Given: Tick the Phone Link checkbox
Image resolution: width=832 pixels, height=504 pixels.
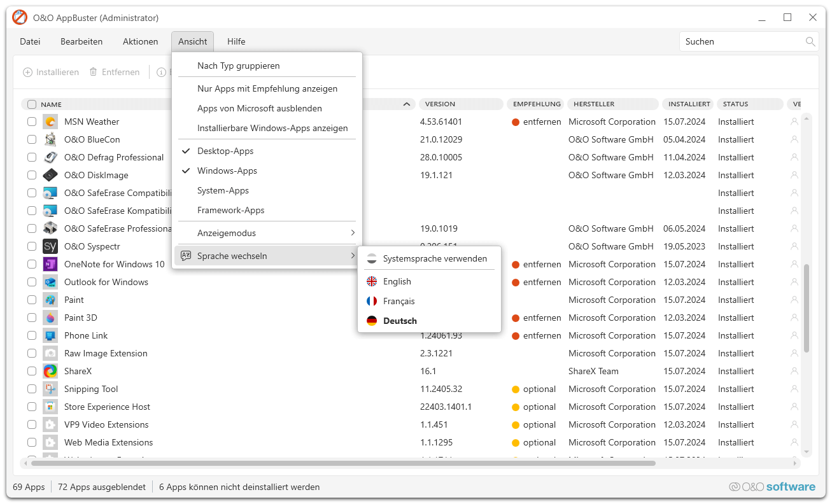Looking at the screenshot, I should point(32,335).
